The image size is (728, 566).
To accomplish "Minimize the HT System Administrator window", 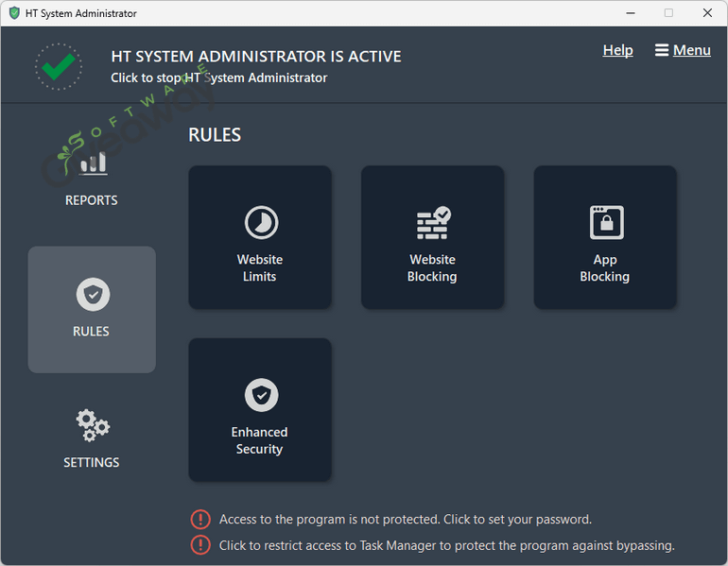I will (630, 13).
